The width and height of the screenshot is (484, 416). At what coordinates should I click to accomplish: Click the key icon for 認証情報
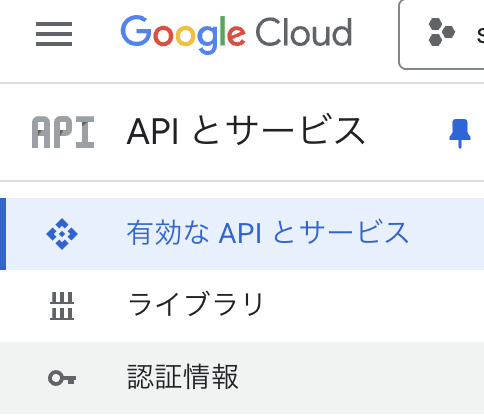coord(62,378)
